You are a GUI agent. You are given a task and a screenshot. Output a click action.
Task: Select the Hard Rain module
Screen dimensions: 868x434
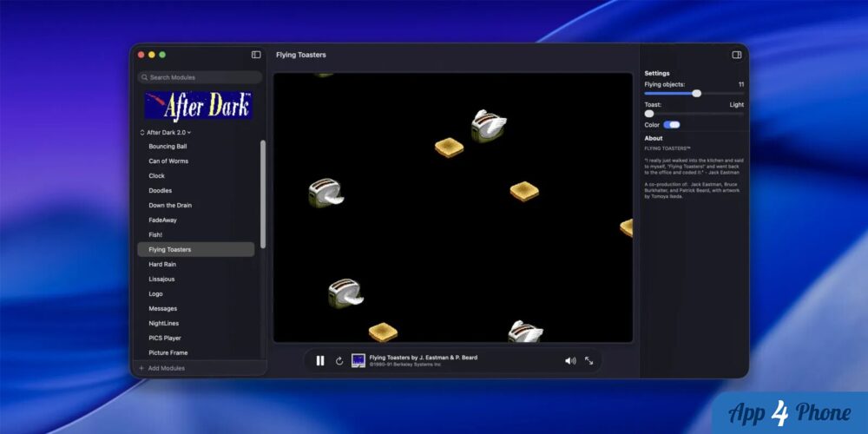tap(162, 265)
